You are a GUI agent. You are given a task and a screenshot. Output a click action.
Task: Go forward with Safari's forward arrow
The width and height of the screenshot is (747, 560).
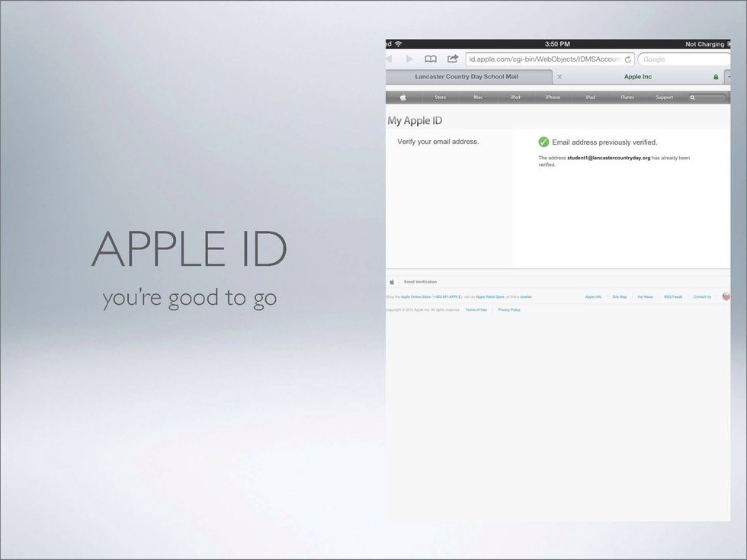point(409,59)
